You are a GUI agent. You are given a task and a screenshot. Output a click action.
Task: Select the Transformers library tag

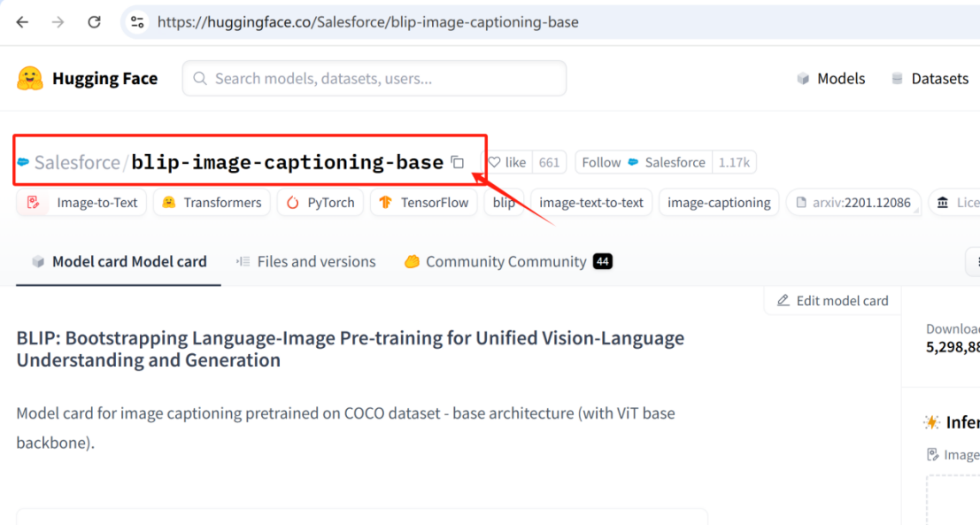pyautogui.click(x=212, y=203)
